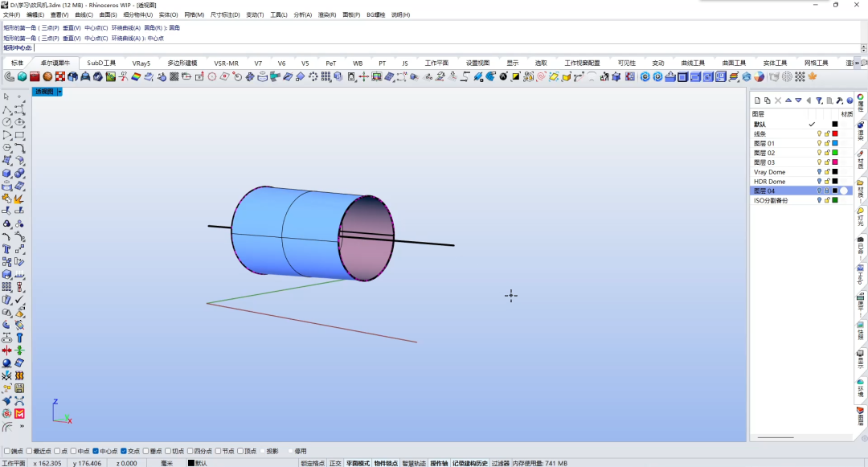Open the 实体(O) menu
Viewport: 868px width, 467px height.
pyautogui.click(x=168, y=14)
